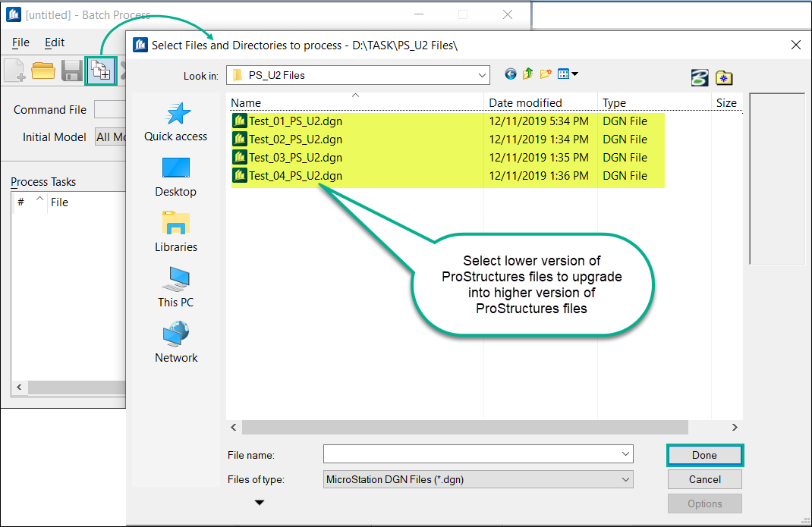
Task: Save the batch process with floppy icon
Action: [x=71, y=71]
